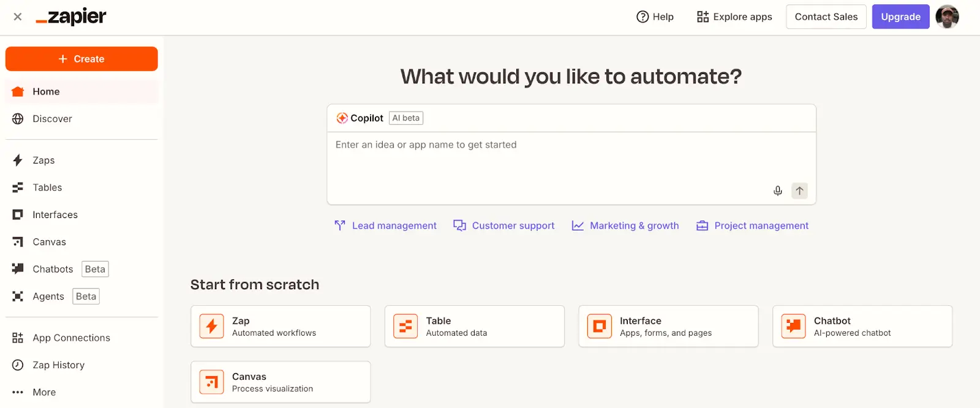Click the Project management briefcase icon
The image size is (980, 408).
pos(703,225)
